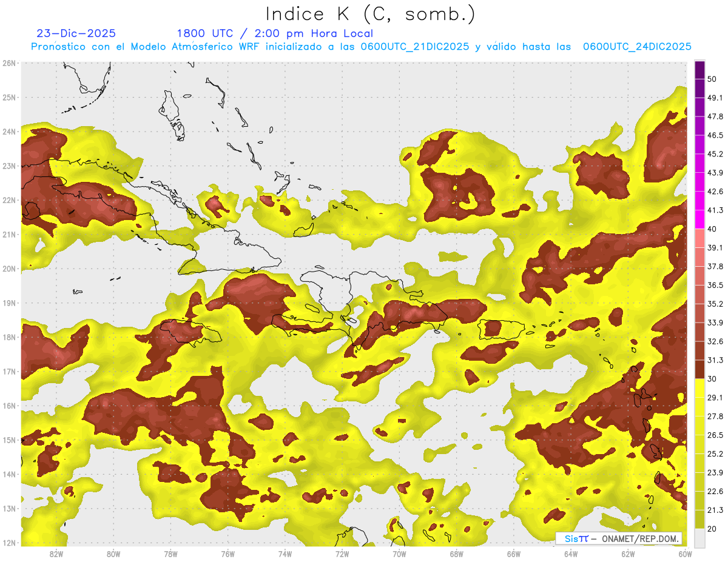Click the "19N" latitude label
Screen dimensions: 728x562
(9, 303)
